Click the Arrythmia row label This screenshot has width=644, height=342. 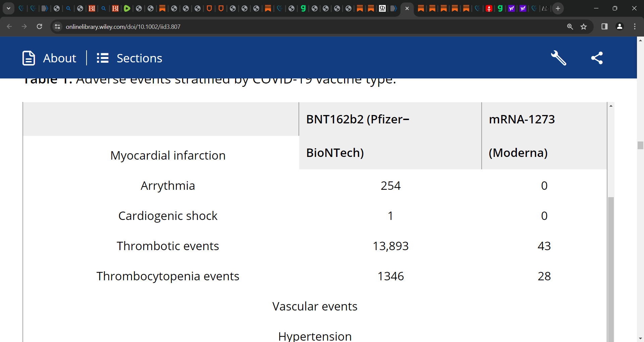pos(168,186)
